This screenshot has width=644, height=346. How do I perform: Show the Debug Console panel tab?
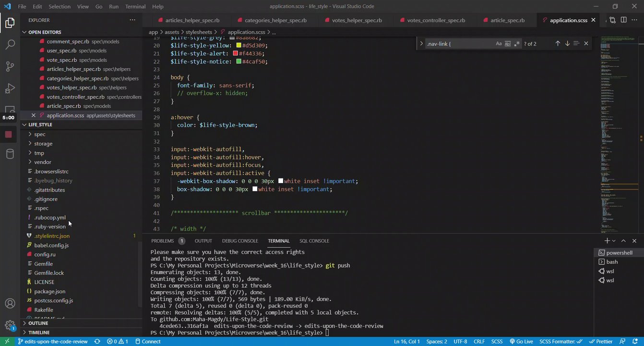pyautogui.click(x=240, y=241)
